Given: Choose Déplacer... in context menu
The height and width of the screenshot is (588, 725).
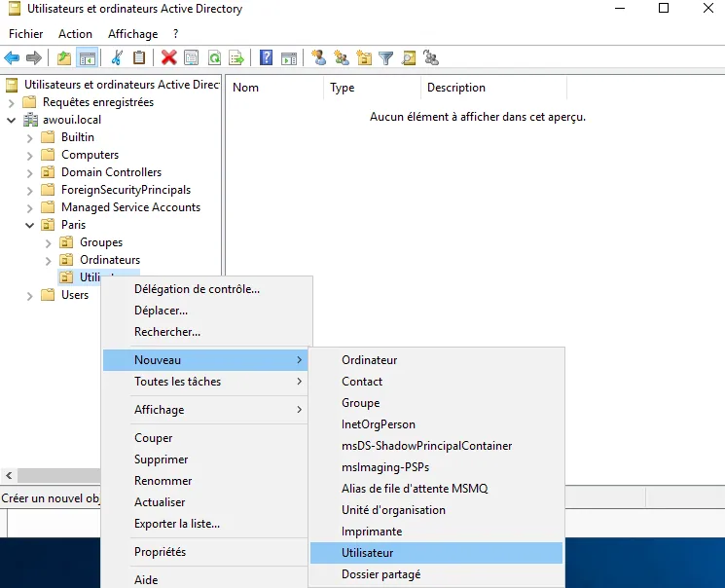Looking at the screenshot, I should coord(207,311).
